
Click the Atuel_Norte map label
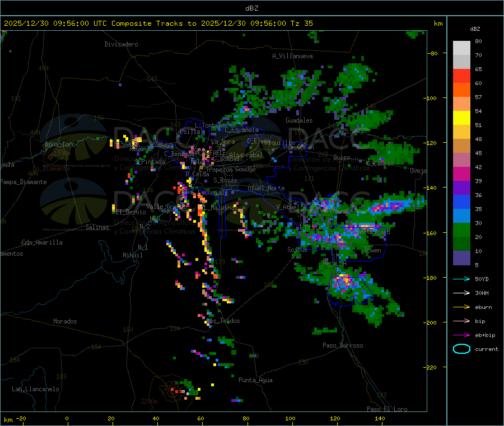click(266, 188)
